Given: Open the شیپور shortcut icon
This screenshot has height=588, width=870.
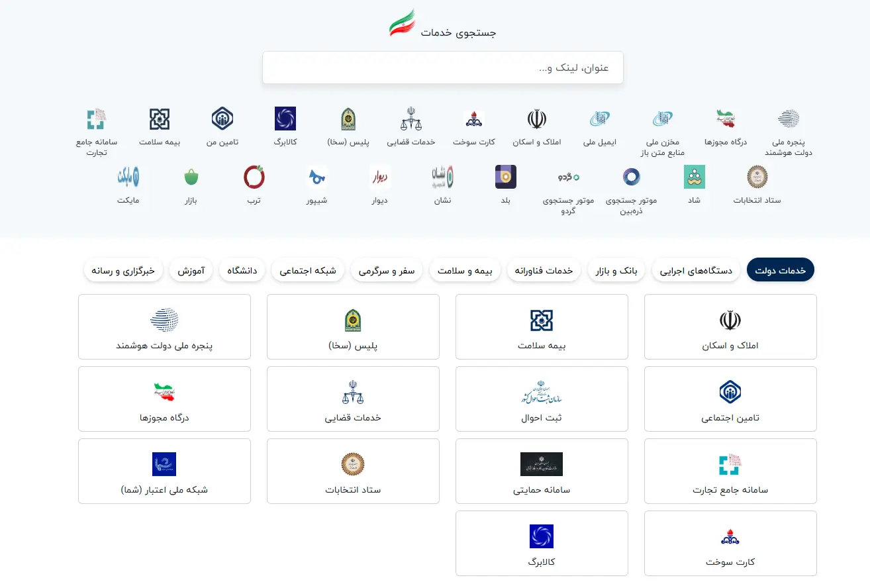Looking at the screenshot, I should [317, 177].
